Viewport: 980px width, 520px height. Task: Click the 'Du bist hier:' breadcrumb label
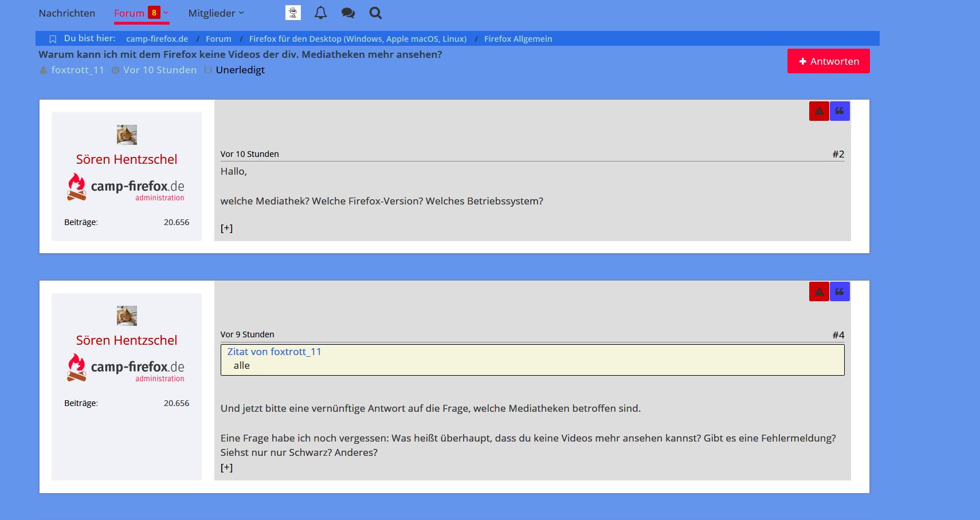point(90,38)
